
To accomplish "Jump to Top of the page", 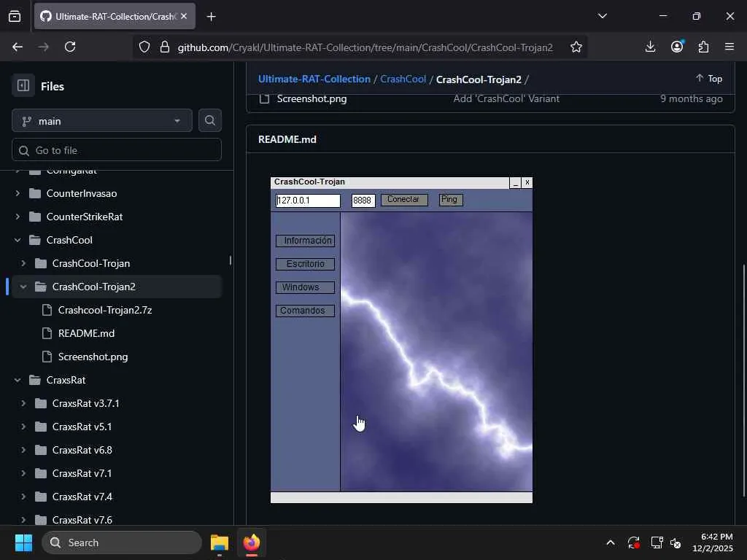I will (x=709, y=79).
